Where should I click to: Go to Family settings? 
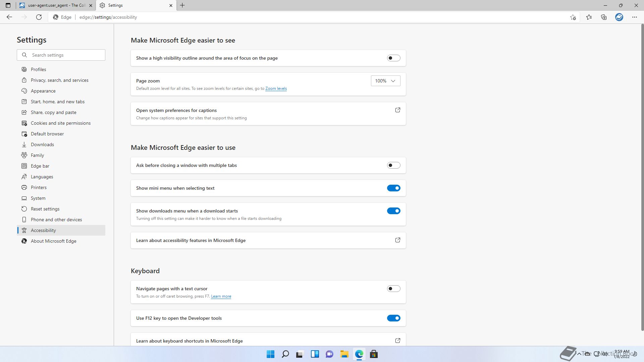click(x=61, y=155)
